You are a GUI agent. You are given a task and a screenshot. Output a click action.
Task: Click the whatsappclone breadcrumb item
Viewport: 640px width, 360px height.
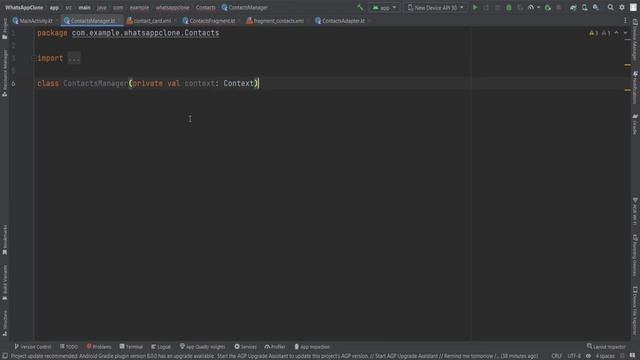pyautogui.click(x=172, y=7)
